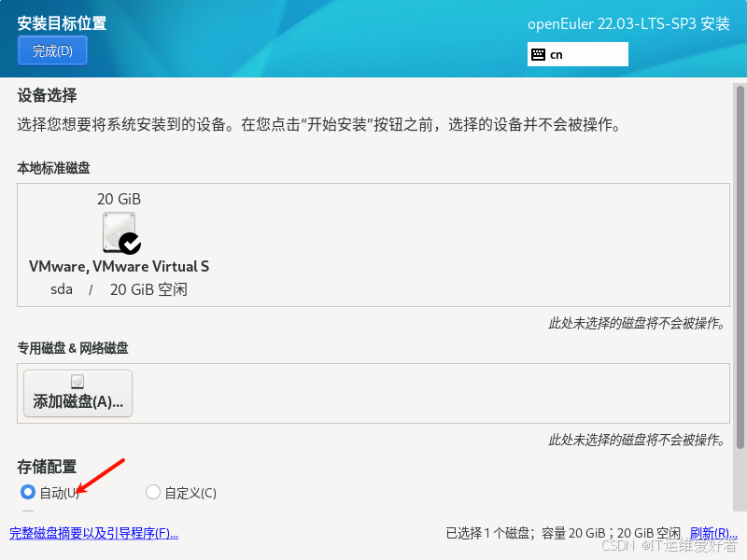Click the 完成(D) done button
This screenshot has width=747, height=560.
point(52,50)
